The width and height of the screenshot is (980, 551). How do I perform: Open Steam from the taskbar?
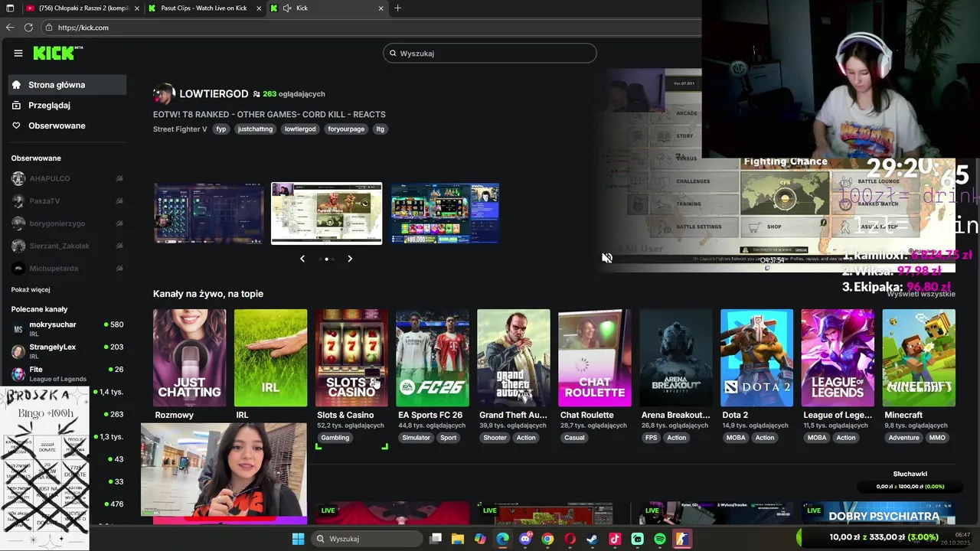click(x=593, y=539)
